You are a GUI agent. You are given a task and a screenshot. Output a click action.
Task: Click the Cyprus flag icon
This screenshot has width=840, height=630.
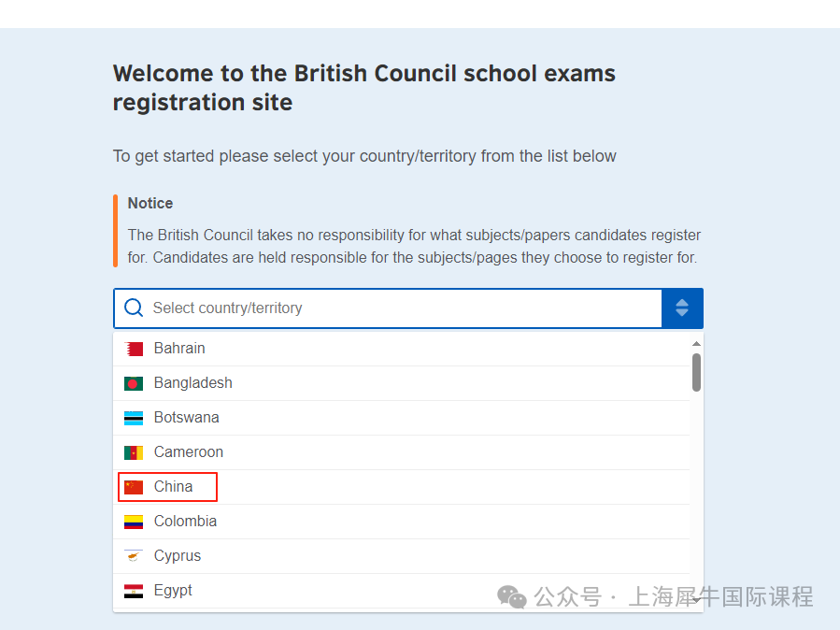click(x=134, y=556)
